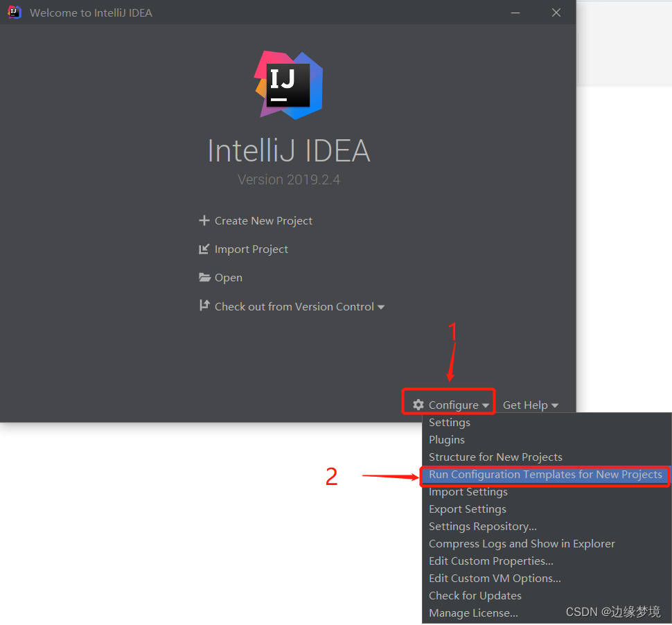This screenshot has width=672, height=625.
Task: Click the IntelliJ IDEA title bar icon
Action: click(x=14, y=12)
